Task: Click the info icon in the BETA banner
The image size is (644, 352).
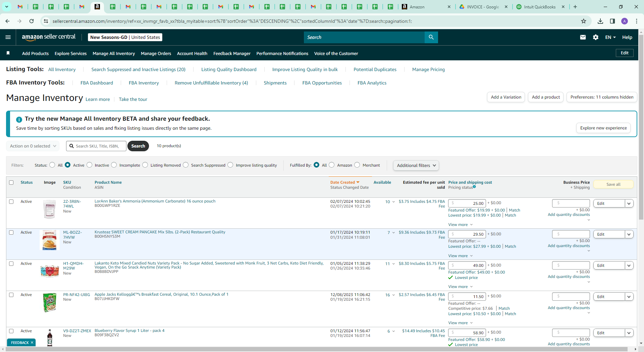Action: click(x=19, y=119)
